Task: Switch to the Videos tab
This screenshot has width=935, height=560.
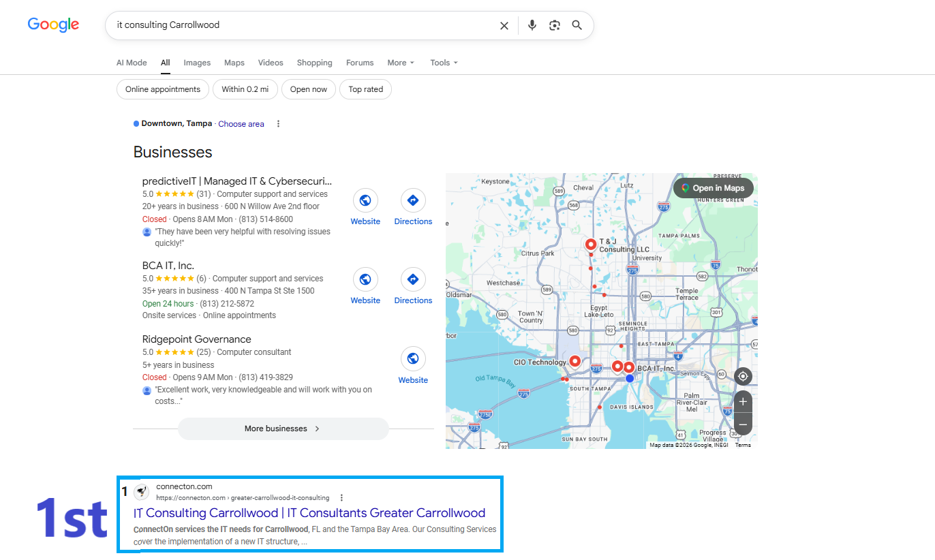Action: [271, 63]
